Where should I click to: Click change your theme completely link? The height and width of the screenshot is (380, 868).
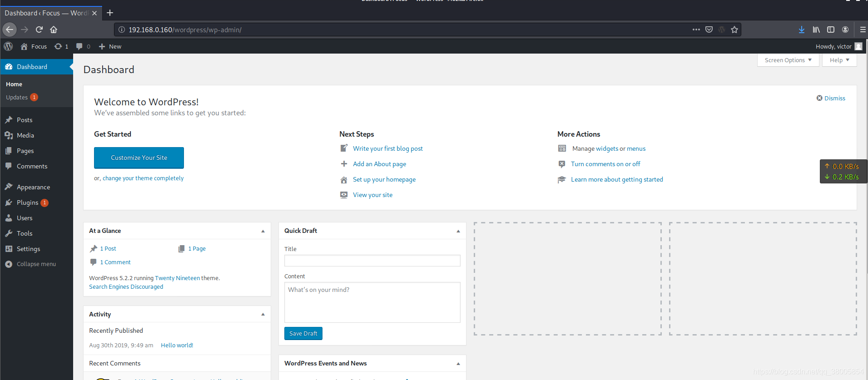pos(143,178)
